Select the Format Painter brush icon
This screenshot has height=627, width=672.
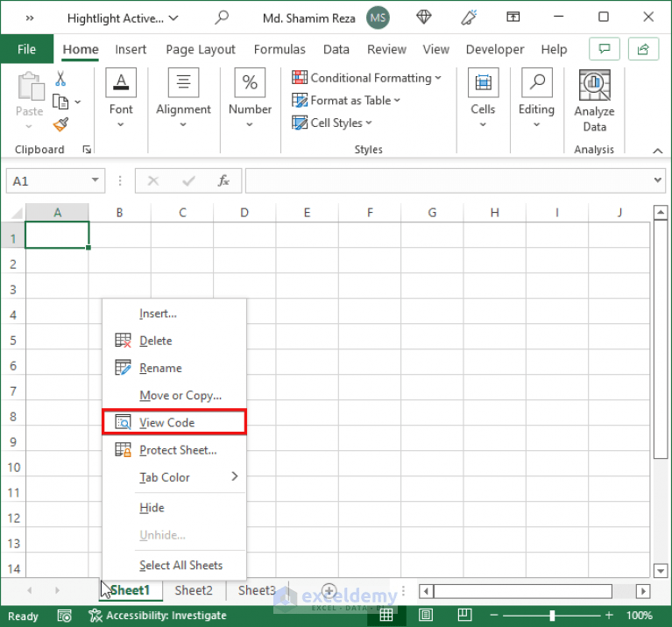(x=60, y=124)
